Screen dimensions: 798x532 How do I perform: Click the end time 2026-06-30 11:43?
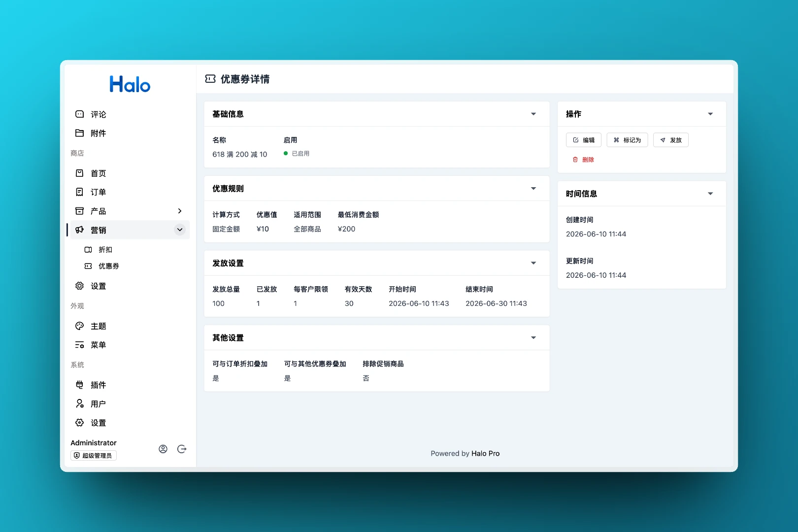click(496, 303)
